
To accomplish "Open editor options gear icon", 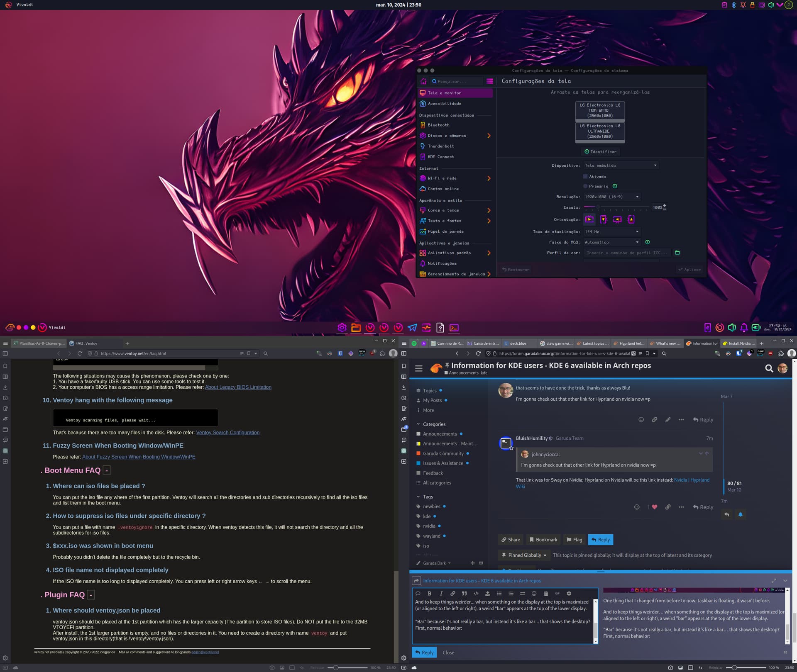I will click(x=569, y=594).
